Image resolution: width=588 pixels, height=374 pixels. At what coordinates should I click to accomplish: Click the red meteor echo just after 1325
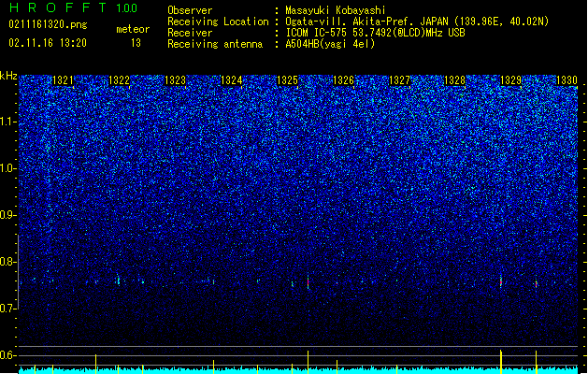tap(308, 281)
